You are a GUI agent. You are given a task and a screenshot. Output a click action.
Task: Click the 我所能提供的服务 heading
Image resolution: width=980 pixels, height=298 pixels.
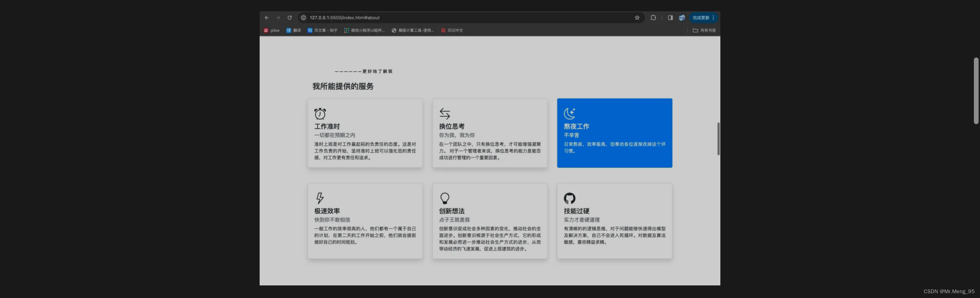click(343, 86)
